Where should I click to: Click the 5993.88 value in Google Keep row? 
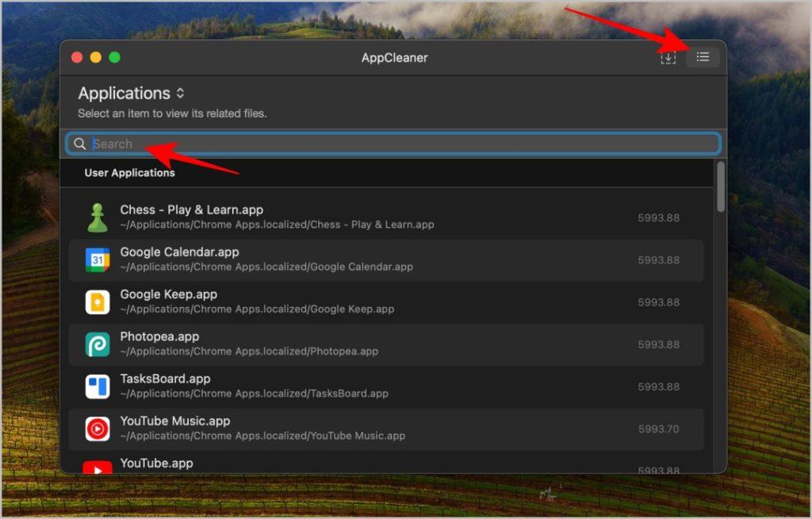click(658, 302)
